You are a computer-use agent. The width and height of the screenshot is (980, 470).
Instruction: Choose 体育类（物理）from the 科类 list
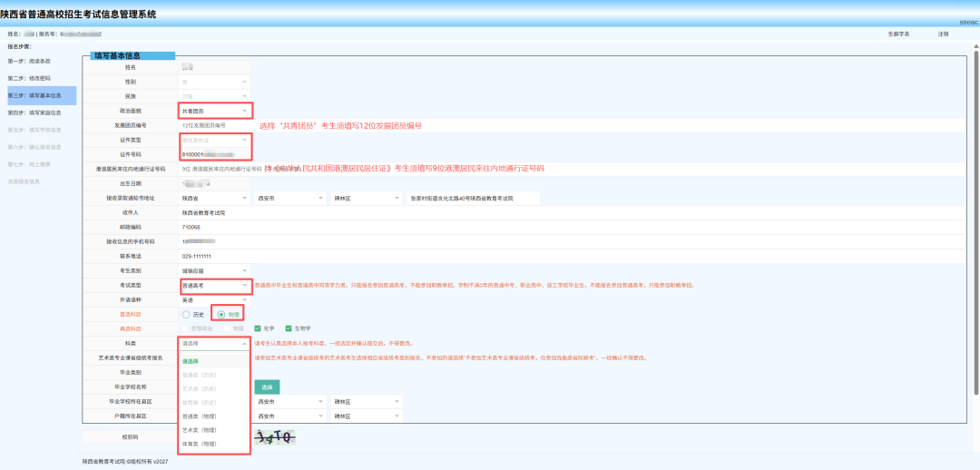tap(214, 444)
